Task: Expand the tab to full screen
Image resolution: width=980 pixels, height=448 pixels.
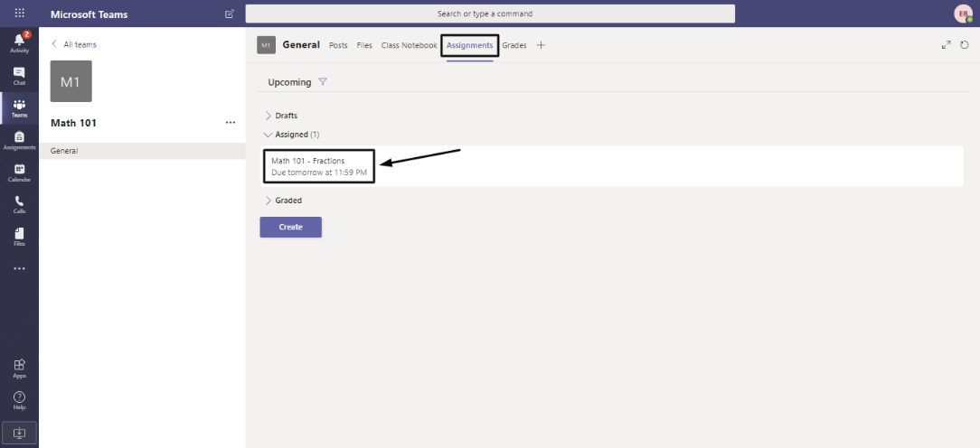Action: (947, 45)
